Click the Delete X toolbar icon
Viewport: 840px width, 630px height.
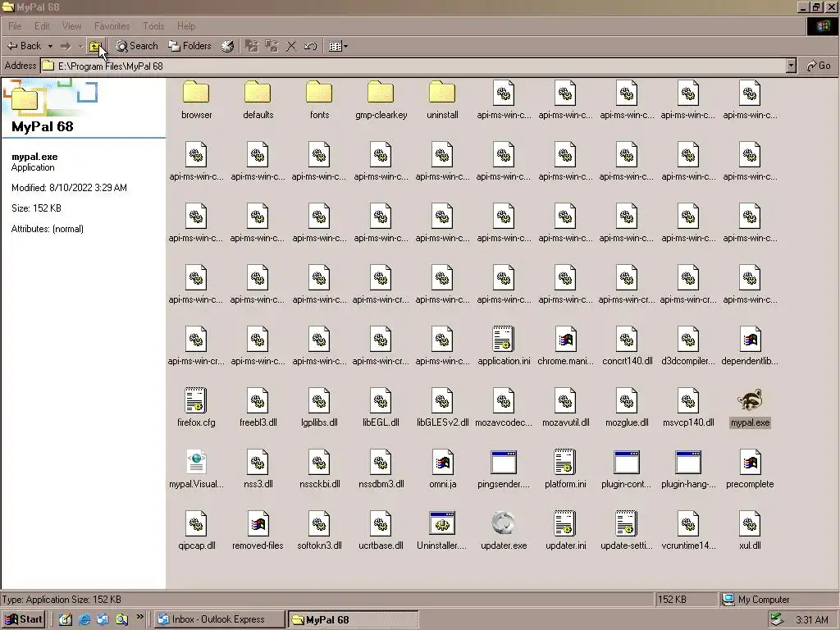291,46
